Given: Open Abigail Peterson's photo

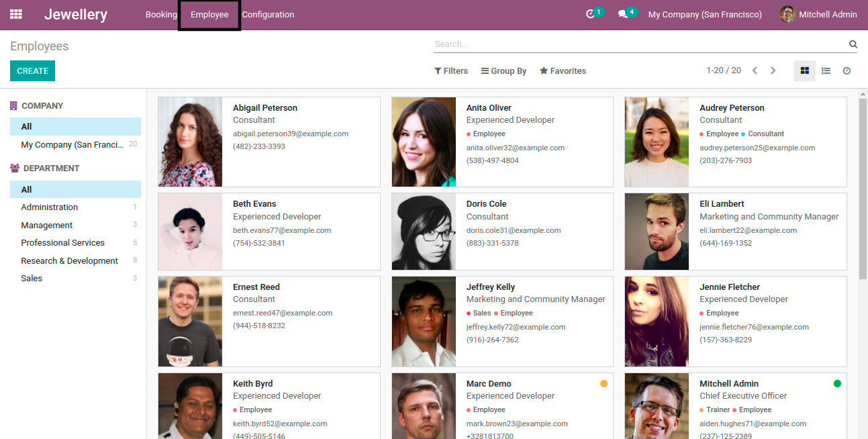Looking at the screenshot, I should point(190,142).
